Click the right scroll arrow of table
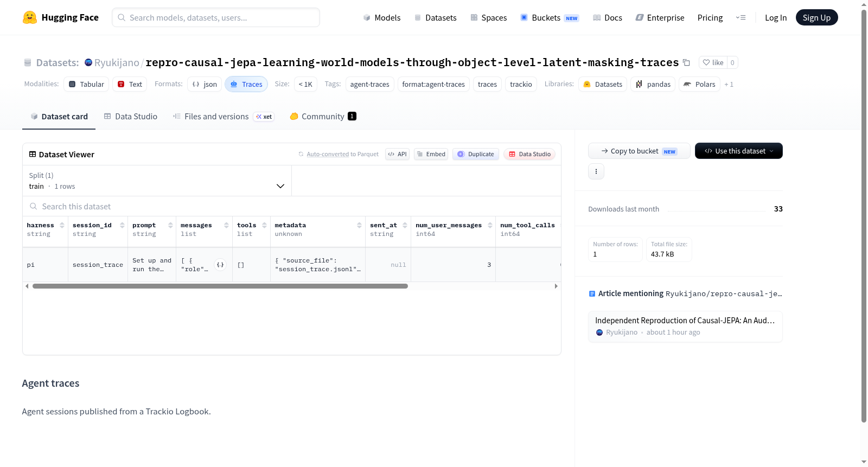 click(x=556, y=286)
